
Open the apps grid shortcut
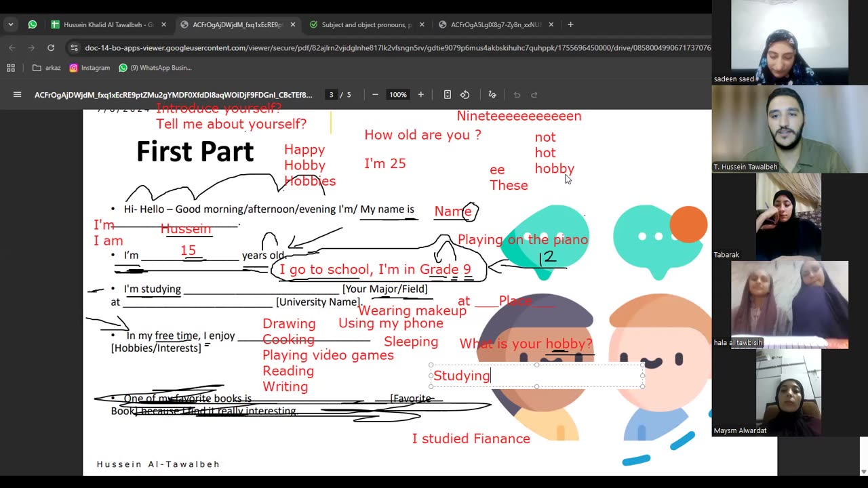pyautogui.click(x=11, y=68)
